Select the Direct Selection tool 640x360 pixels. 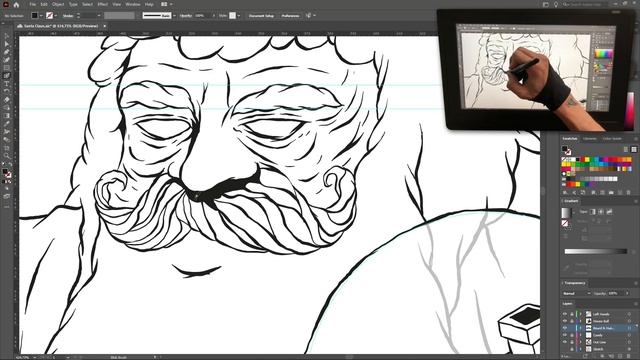coord(7,44)
